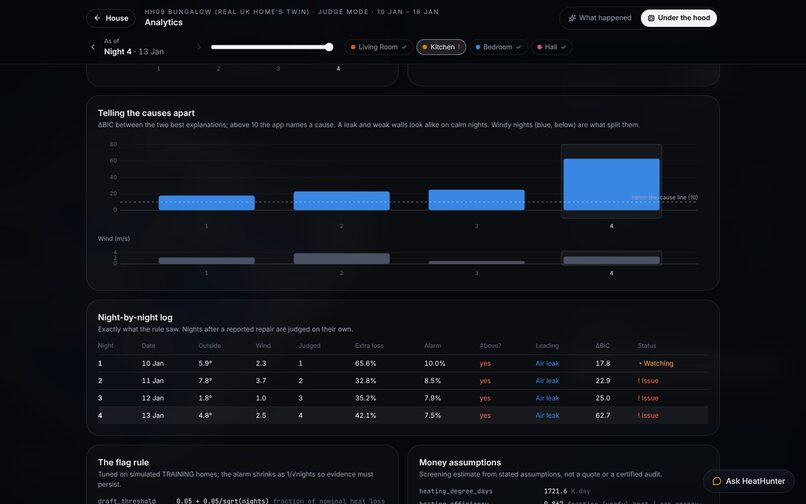
Task: Go to the next night arrow
Action: point(199,47)
